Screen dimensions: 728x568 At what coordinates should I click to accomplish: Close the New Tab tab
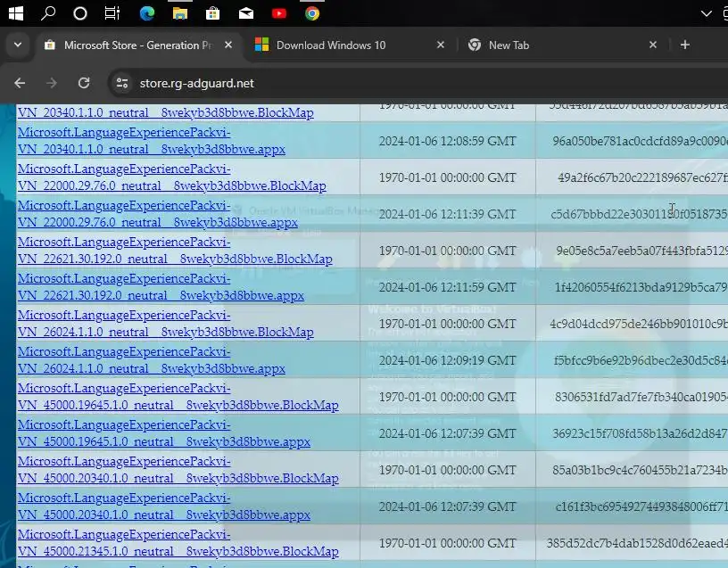click(x=653, y=45)
